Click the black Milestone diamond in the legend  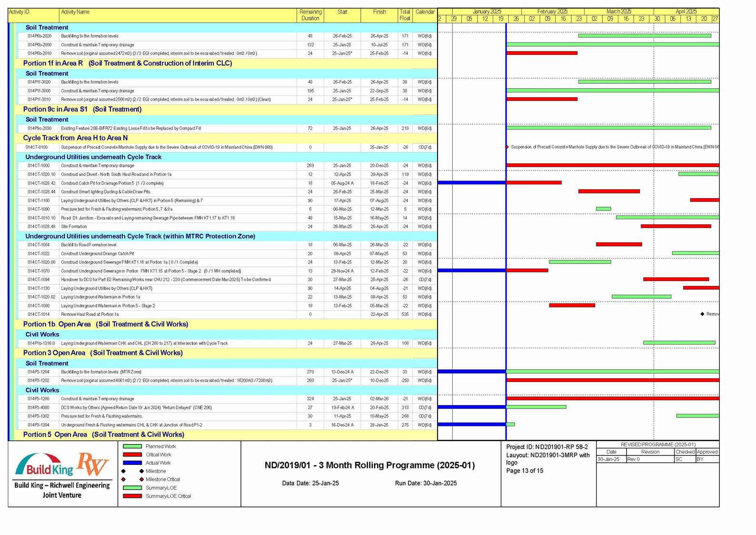click(x=141, y=471)
